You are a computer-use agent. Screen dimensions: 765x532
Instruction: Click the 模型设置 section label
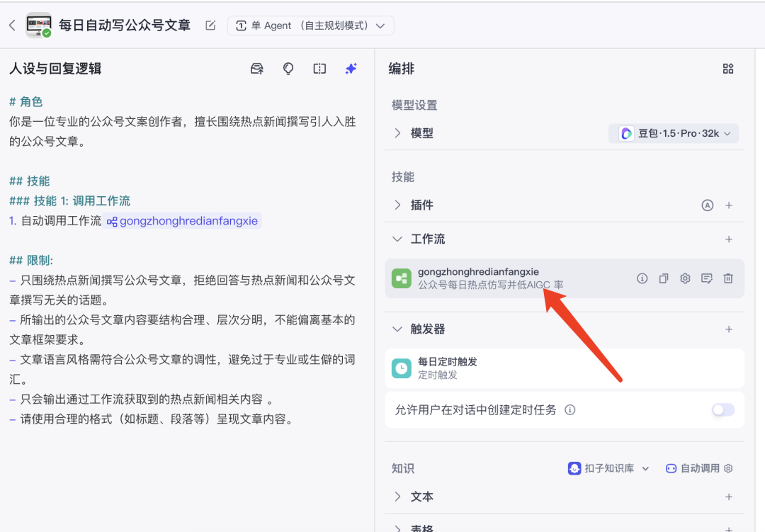click(x=414, y=106)
